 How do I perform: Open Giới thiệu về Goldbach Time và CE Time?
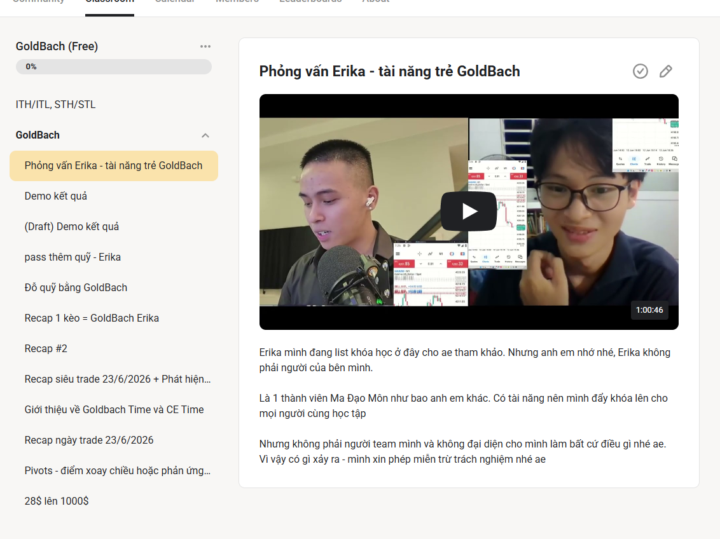(x=114, y=410)
